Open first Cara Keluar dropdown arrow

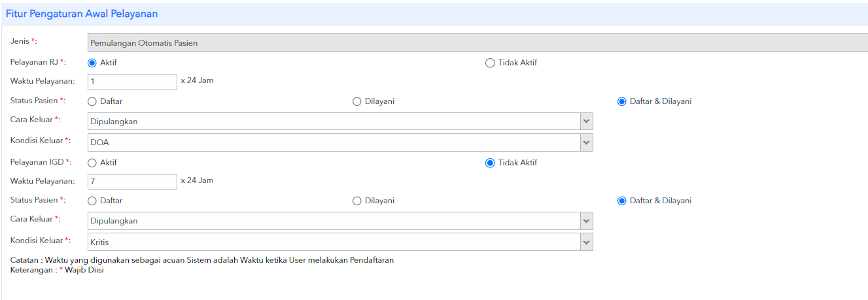(586, 122)
